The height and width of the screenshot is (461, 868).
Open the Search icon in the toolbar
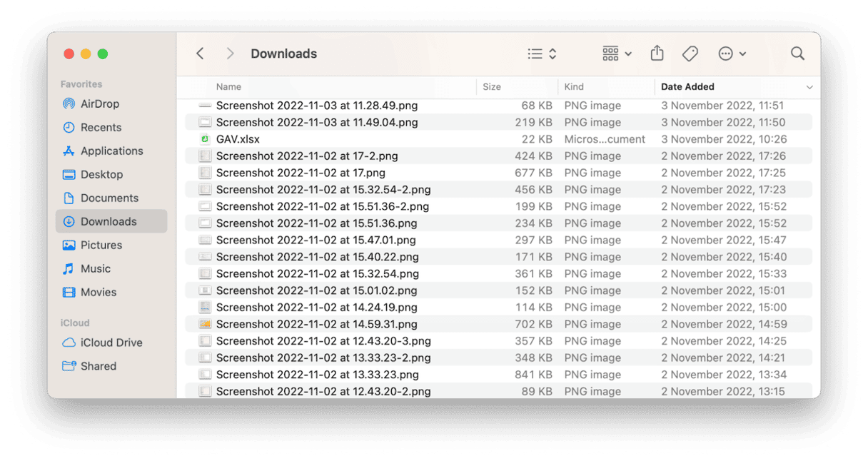coord(797,54)
